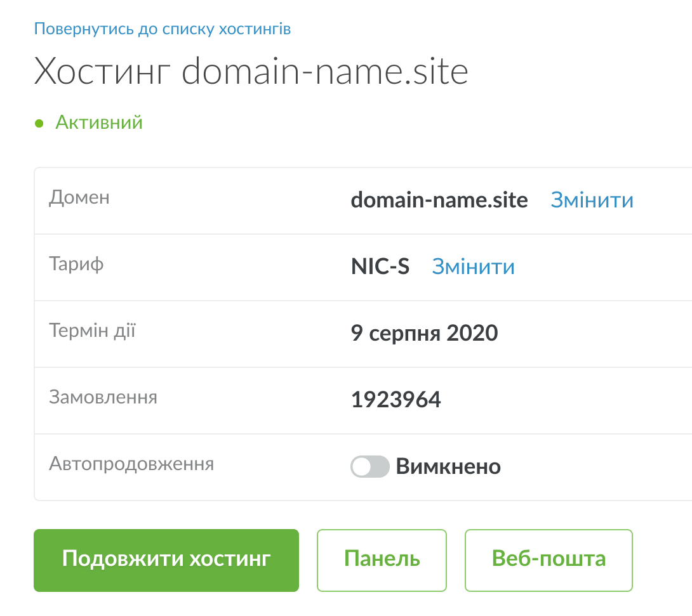This screenshot has width=692, height=616.
Task: Click the 'Вимкнено' auto-renewal status label
Action: click(x=448, y=468)
